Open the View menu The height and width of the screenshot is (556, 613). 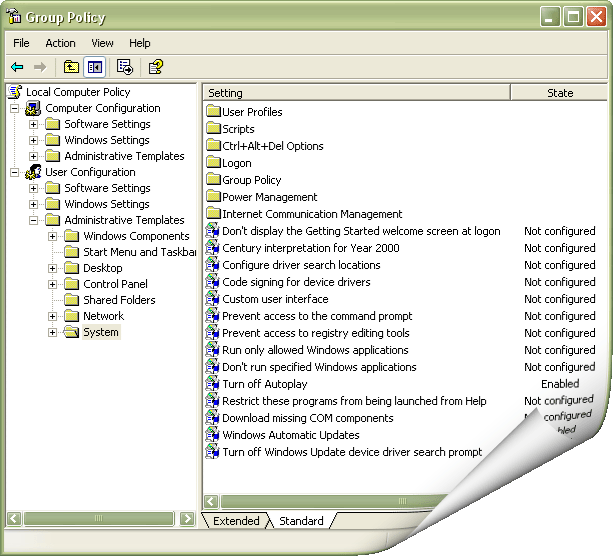pyautogui.click(x=102, y=43)
